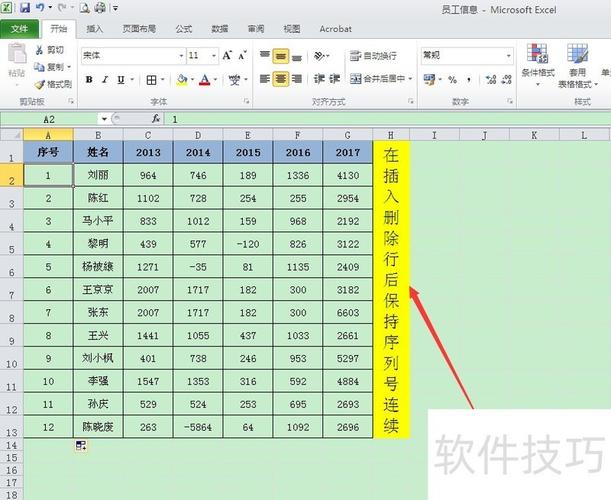
Task: Toggle Bold formatting
Action: (89, 80)
